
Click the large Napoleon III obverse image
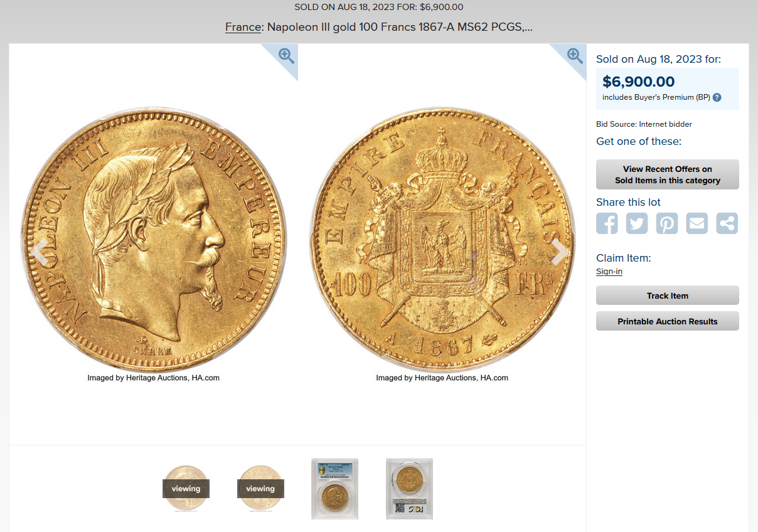click(x=154, y=240)
